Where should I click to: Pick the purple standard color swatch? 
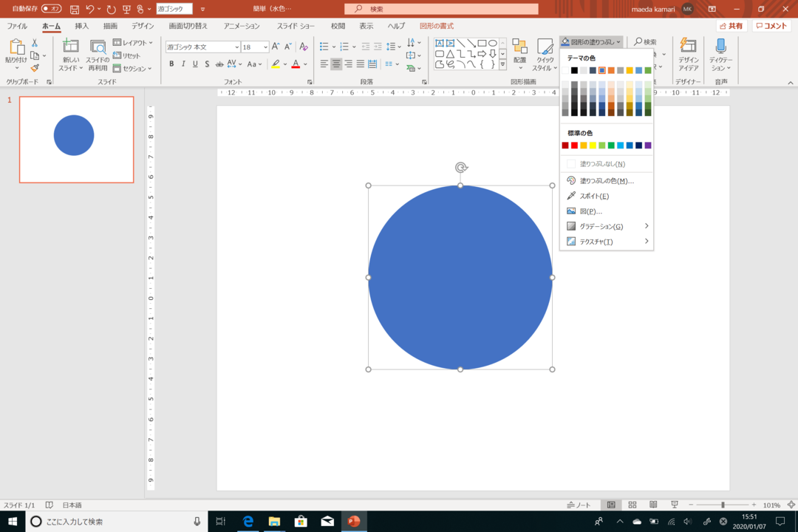(648, 146)
